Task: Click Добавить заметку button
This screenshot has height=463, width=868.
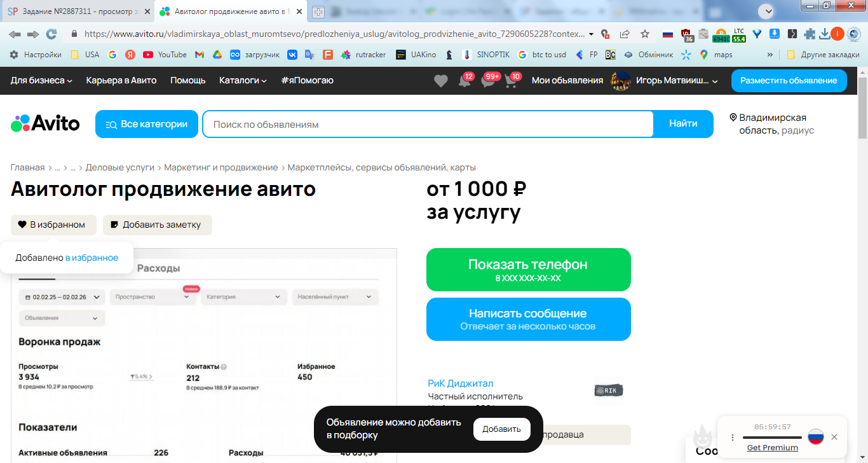Action: 157,225
